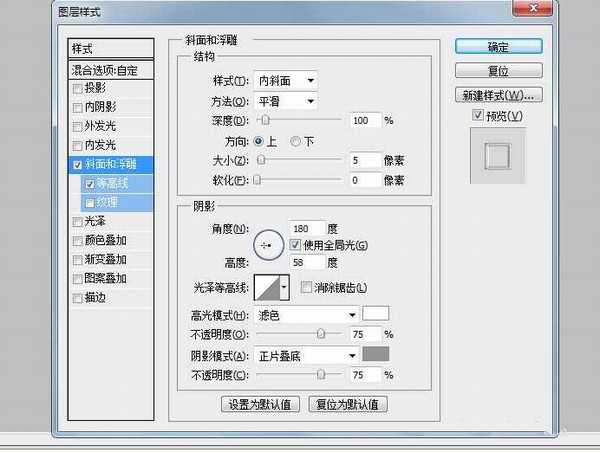
Task: Toggle 使用全局光(G) checkbox
Action: [x=295, y=244]
